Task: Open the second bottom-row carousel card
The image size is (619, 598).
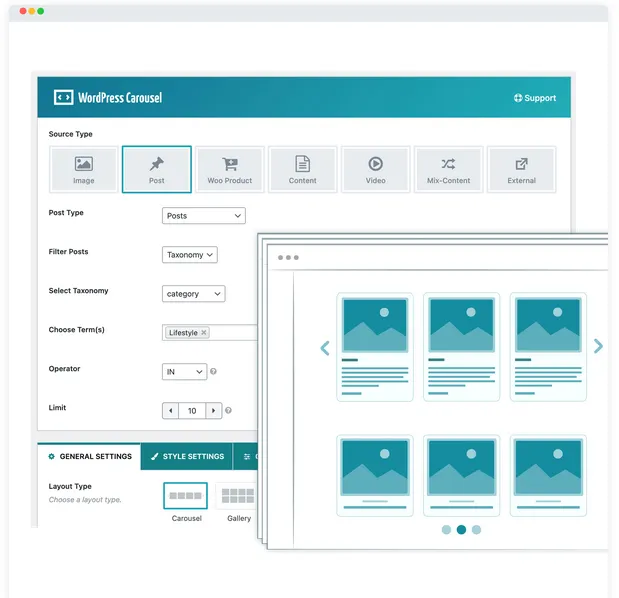Action: (461, 476)
